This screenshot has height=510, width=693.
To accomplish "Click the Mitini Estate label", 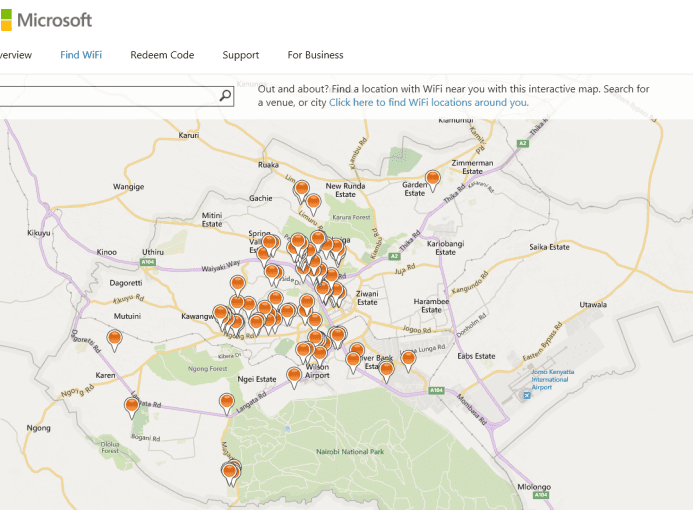I will [x=212, y=220].
